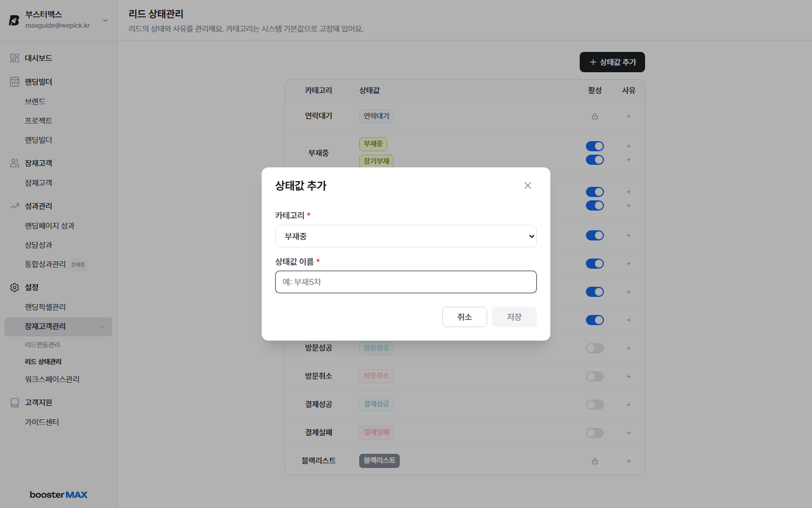Click the lock icon in the 연락대기 row
The height and width of the screenshot is (508, 812).
click(595, 116)
